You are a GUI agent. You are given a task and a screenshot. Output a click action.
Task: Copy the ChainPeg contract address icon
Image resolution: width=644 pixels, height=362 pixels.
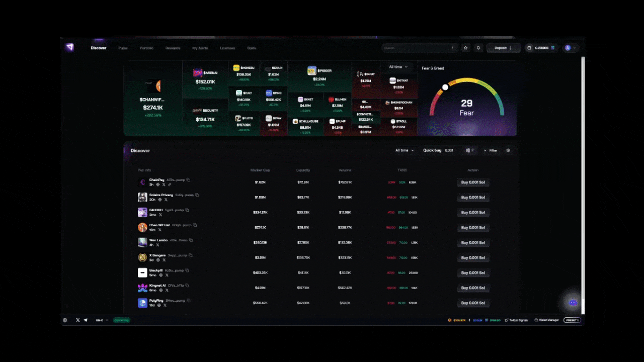point(189,179)
